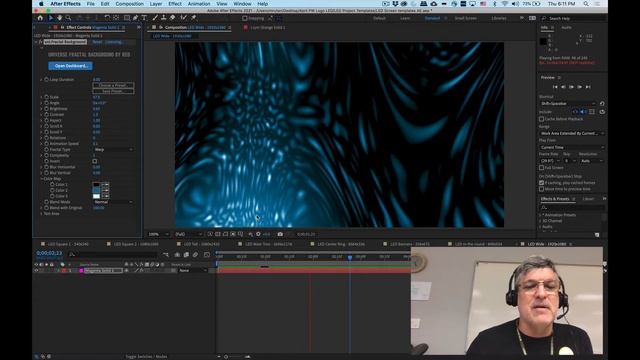Toggle Loop Duration stopwatch
This screenshot has height=360, width=640.
[46, 80]
